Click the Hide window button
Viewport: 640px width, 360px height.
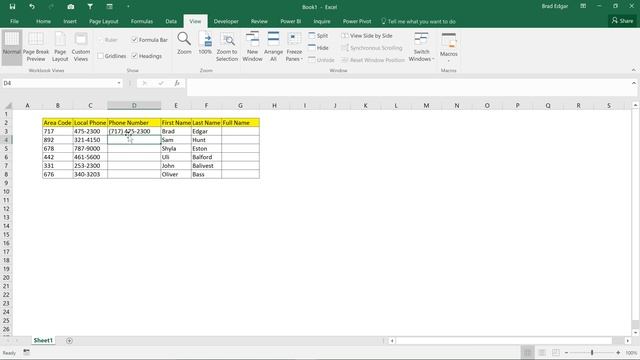point(318,48)
